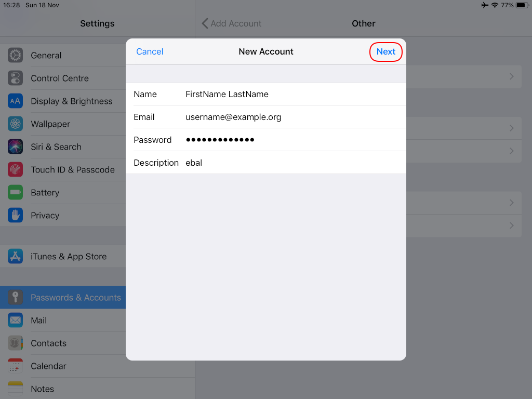The image size is (532, 399).
Task: Click the Display & Brightness icon
Action: [x=15, y=101]
